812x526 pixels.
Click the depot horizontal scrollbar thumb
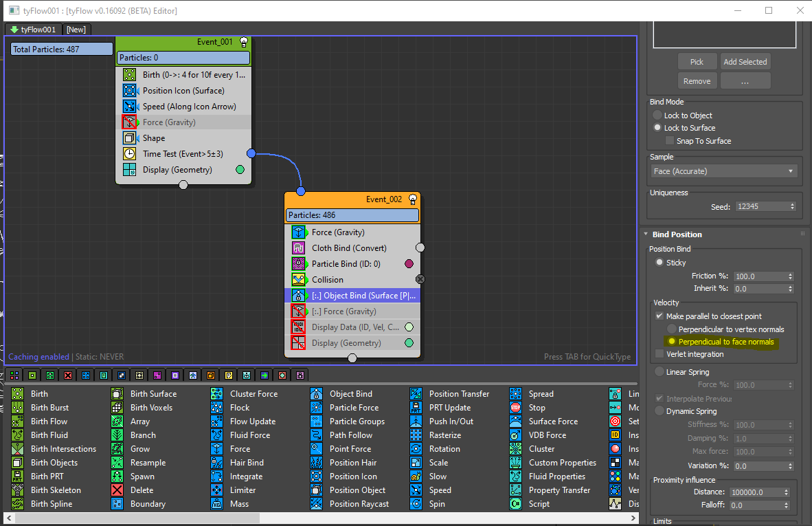tap(137, 518)
